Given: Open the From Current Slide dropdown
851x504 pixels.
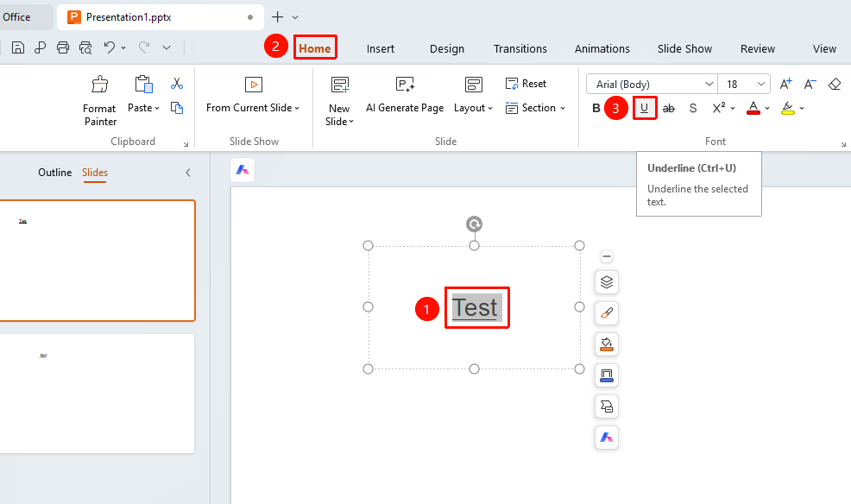Looking at the screenshot, I should pyautogui.click(x=253, y=108).
